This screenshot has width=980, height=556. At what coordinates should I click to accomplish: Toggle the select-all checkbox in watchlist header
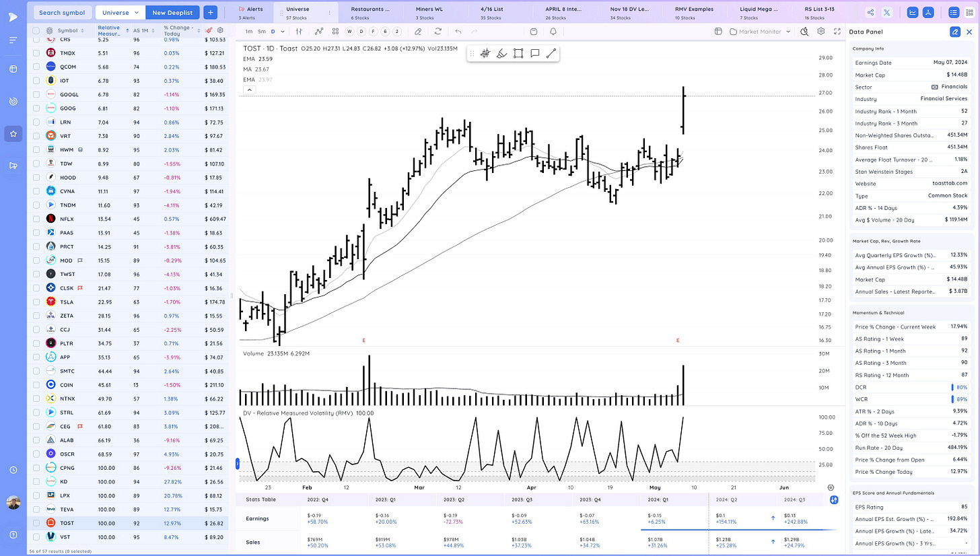tap(36, 31)
